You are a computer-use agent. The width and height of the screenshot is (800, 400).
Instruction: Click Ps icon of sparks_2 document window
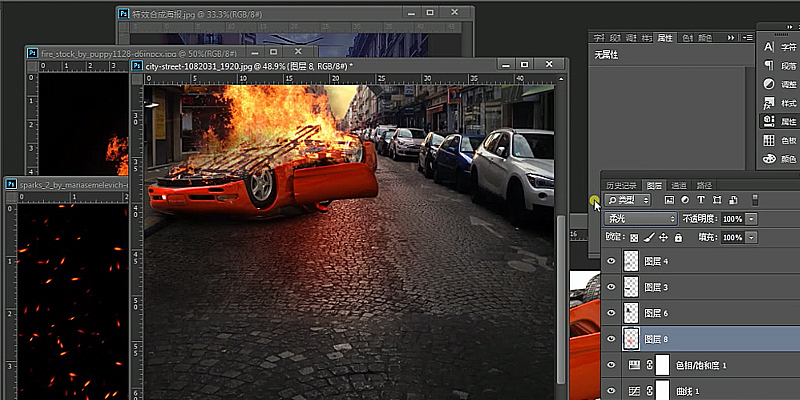coord(11,184)
